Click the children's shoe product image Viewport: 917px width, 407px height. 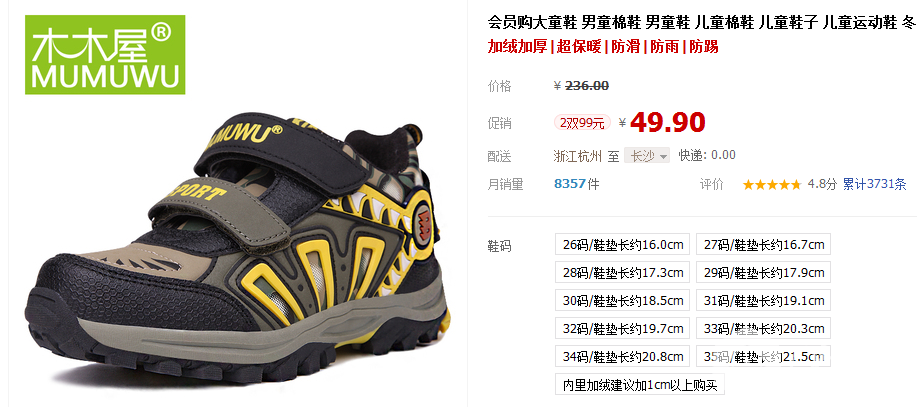pyautogui.click(x=238, y=249)
